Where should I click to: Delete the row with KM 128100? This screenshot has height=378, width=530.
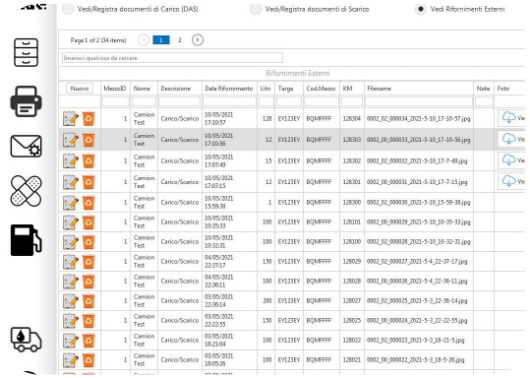point(89,242)
